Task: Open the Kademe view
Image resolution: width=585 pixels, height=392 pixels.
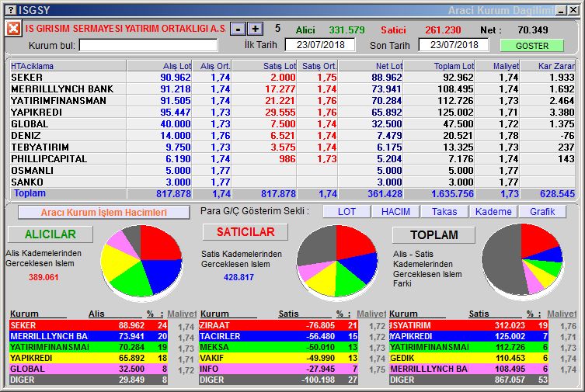Action: 493,212
